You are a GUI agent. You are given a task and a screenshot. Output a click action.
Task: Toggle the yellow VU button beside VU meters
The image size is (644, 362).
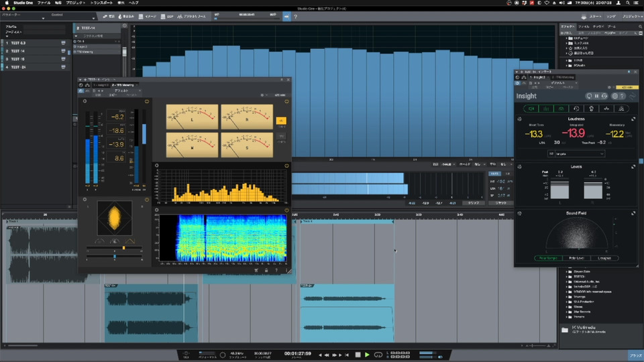pyautogui.click(x=281, y=121)
